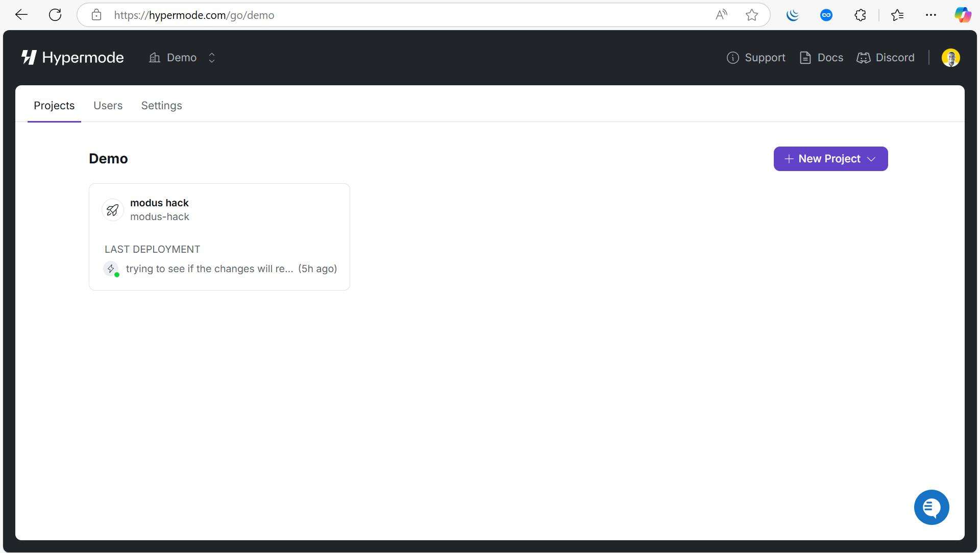
Task: Click the crescent moon extension icon
Action: tap(793, 15)
